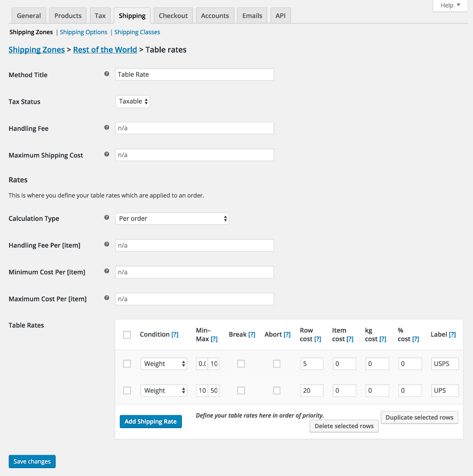Screen dimensions: 473x476
Task: Open the Weight condition dropdown on first row
Action: (164, 363)
